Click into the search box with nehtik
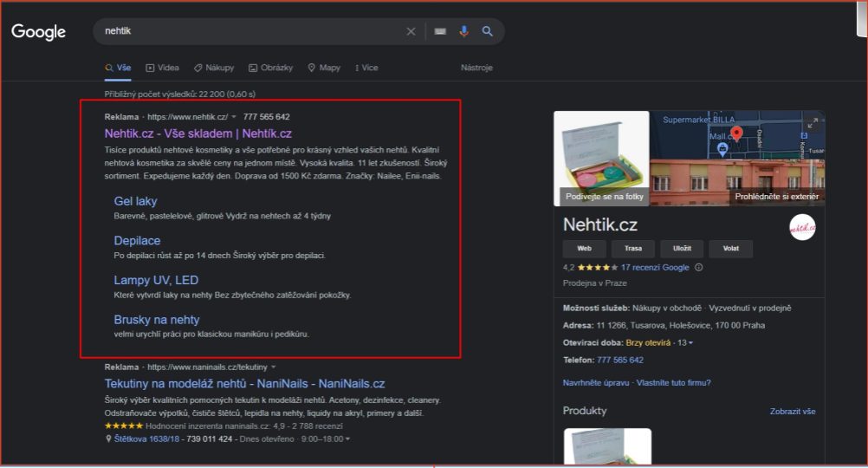 click(x=251, y=31)
